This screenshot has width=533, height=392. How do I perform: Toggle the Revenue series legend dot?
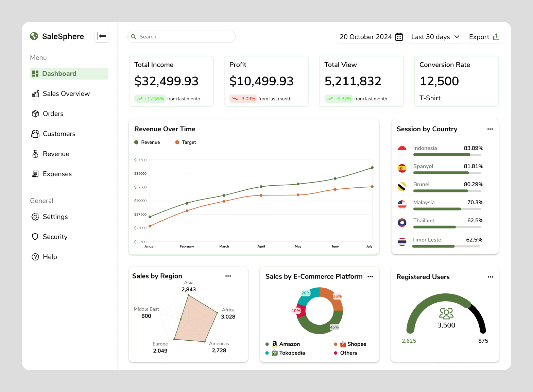tap(136, 142)
